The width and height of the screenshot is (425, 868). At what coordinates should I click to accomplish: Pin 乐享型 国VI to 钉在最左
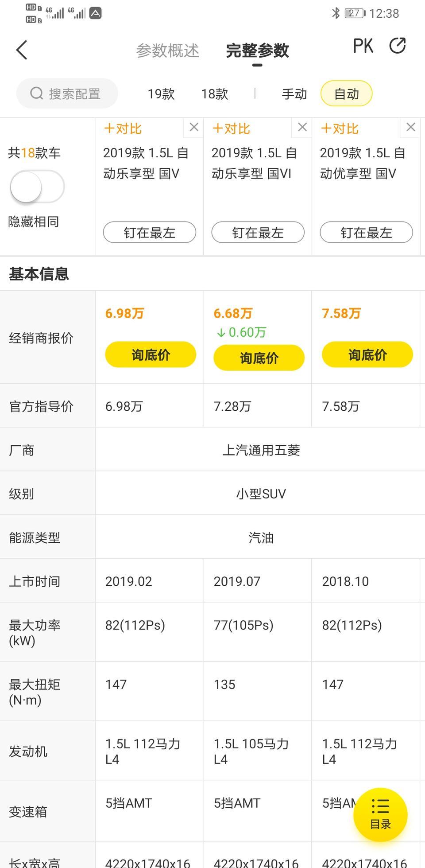click(x=258, y=232)
